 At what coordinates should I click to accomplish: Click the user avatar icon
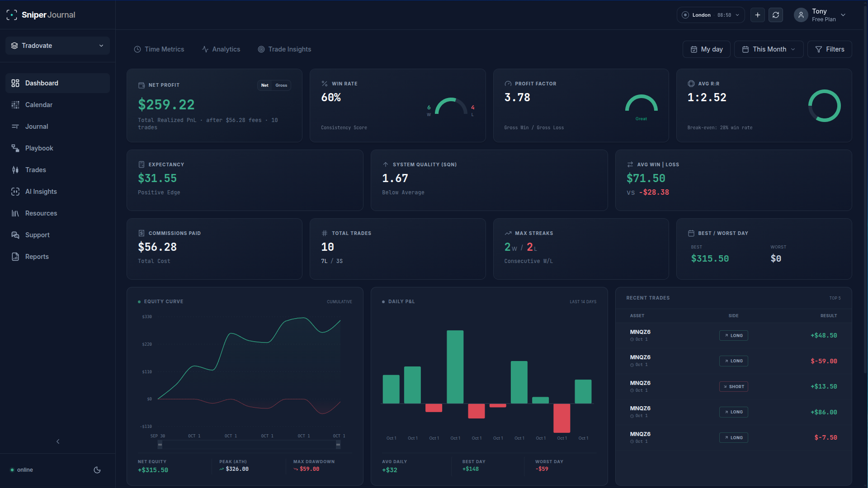tap(801, 15)
